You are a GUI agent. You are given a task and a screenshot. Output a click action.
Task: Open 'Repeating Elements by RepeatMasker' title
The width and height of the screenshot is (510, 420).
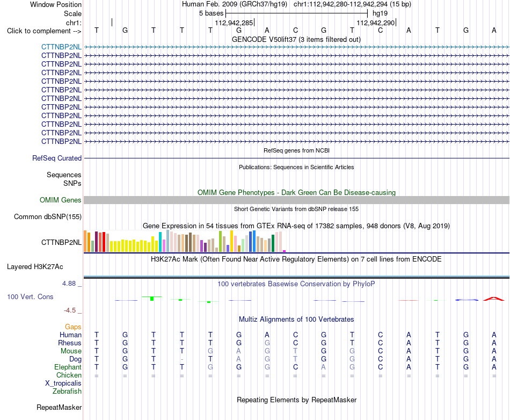click(296, 400)
